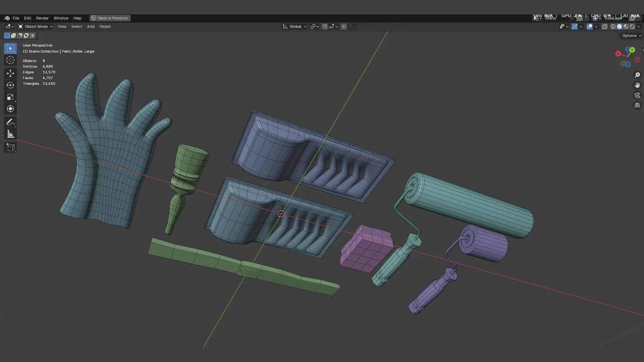This screenshot has width=644, height=362.
Task: Switch to wireframe viewport shading
Action: pyautogui.click(x=613, y=26)
